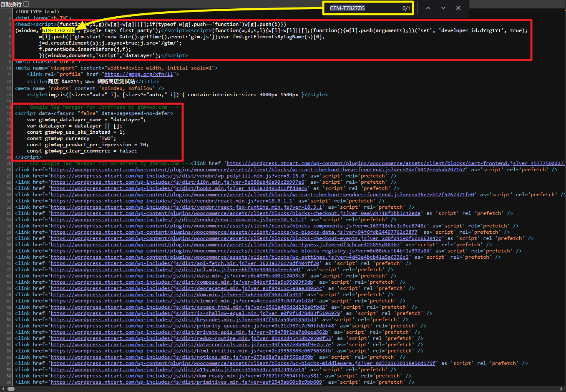Click the highlighted GTM-T7B27ZG text in code
The height and width of the screenshot is (392, 566).
58,30
